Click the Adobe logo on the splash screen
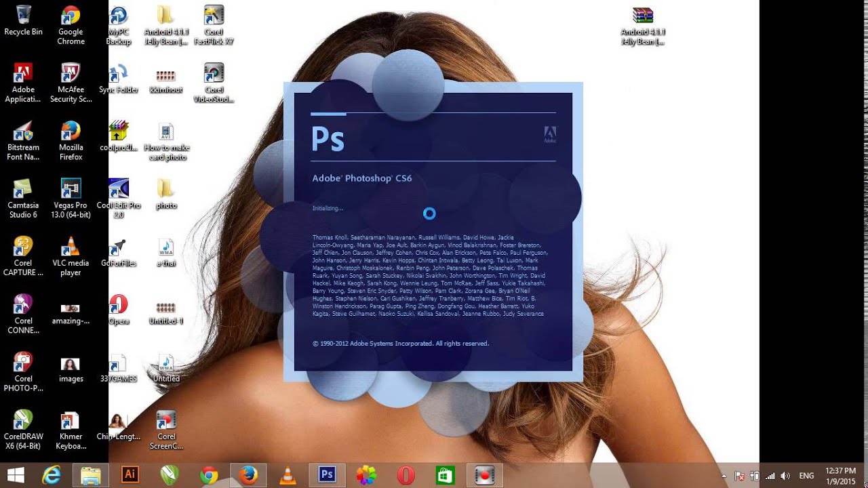 tap(550, 134)
